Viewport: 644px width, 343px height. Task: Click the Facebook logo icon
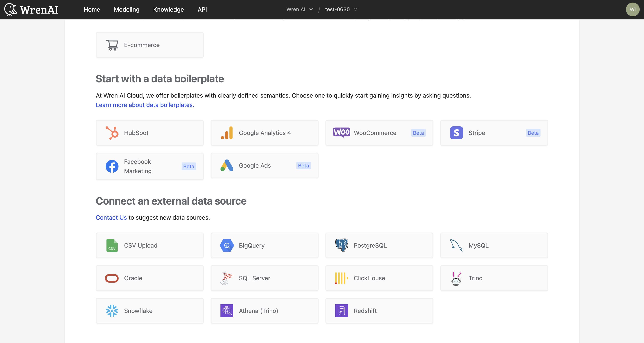112,167
